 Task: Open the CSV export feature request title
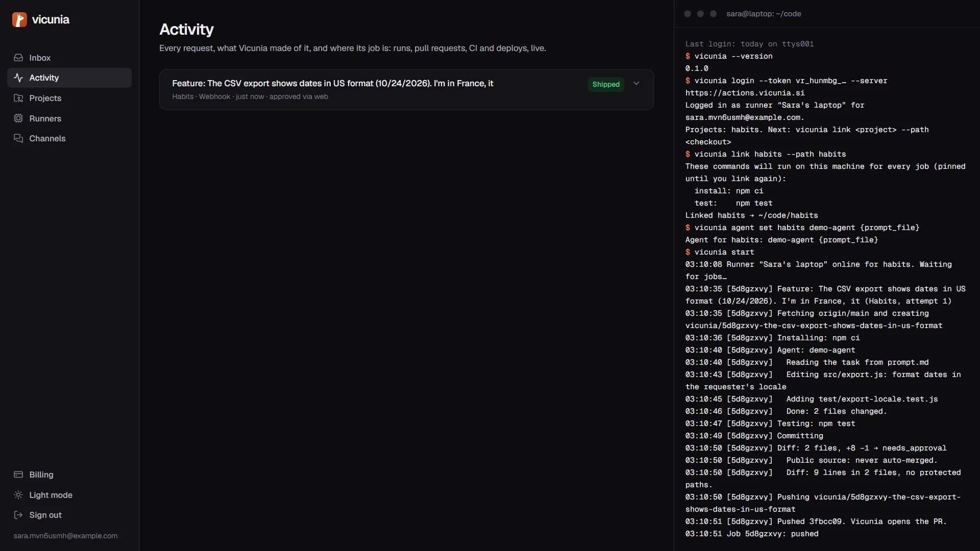click(333, 83)
